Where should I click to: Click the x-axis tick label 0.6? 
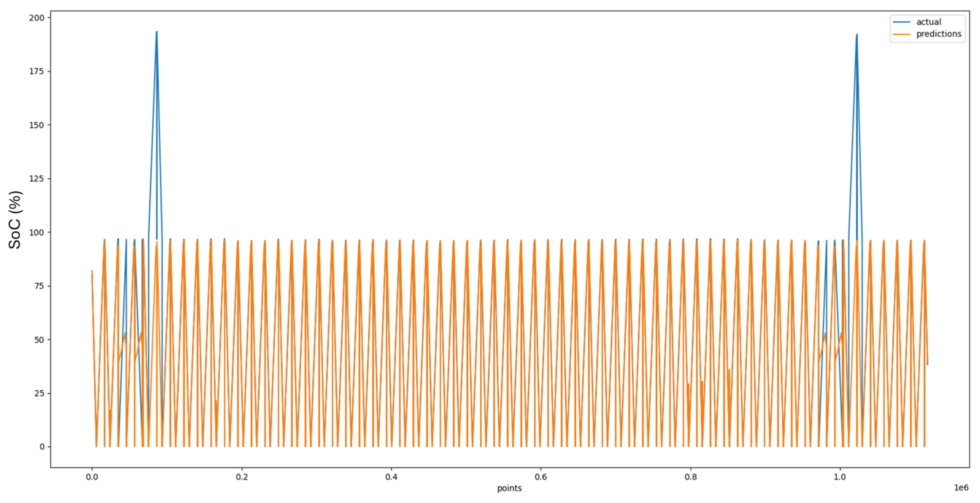pyautogui.click(x=540, y=477)
